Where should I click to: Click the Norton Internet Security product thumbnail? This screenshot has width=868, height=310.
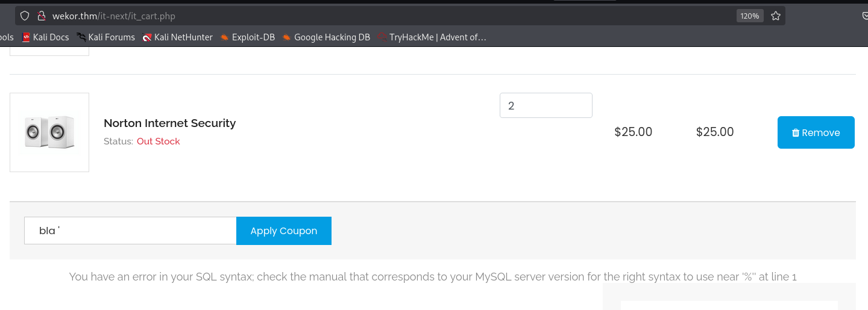pos(49,132)
